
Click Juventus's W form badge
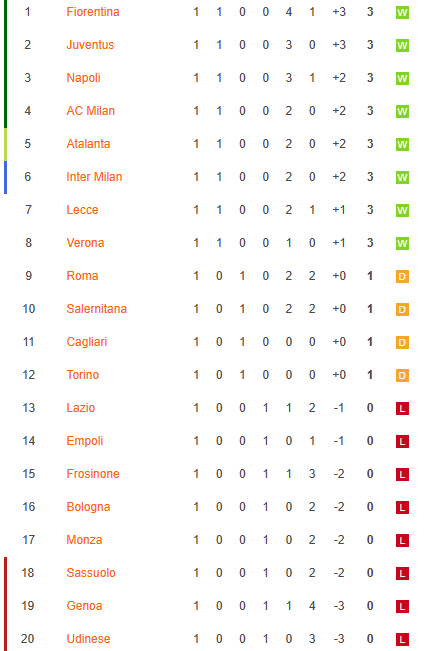point(402,45)
